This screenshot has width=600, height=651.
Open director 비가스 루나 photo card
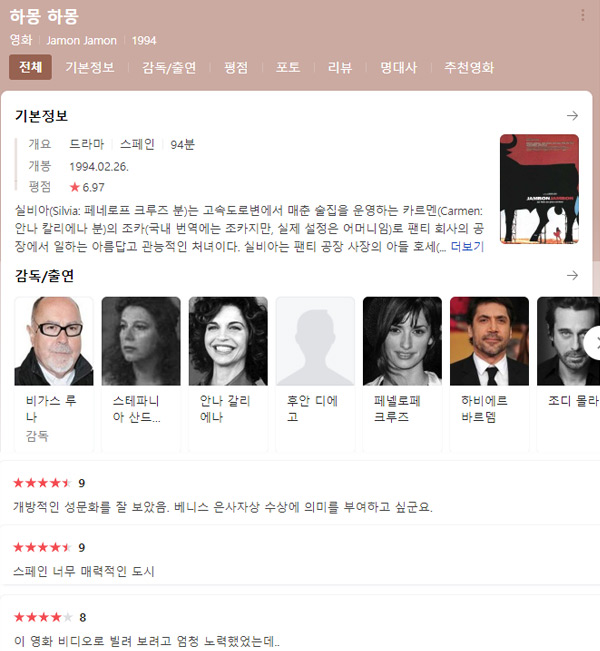[54, 341]
